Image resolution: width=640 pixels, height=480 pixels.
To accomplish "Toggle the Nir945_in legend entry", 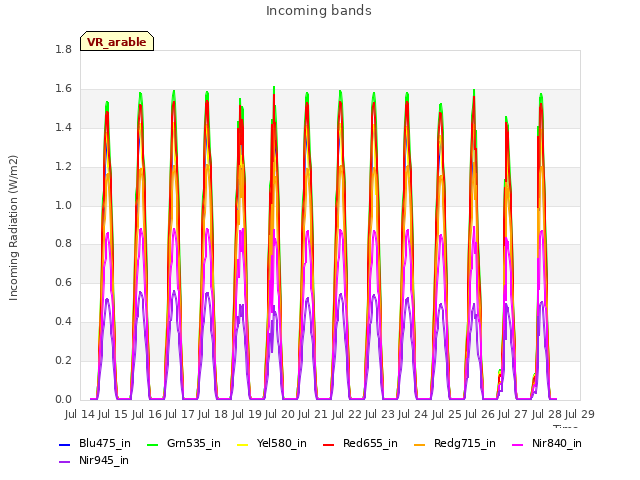I will pyautogui.click(x=94, y=460).
